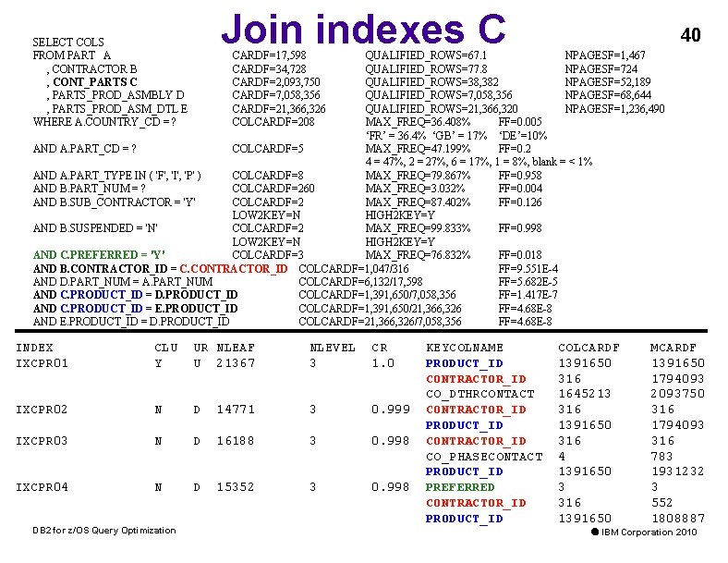Click the 'FF=9.551E-4' filter factor
The image size is (728, 563).
coord(528,268)
